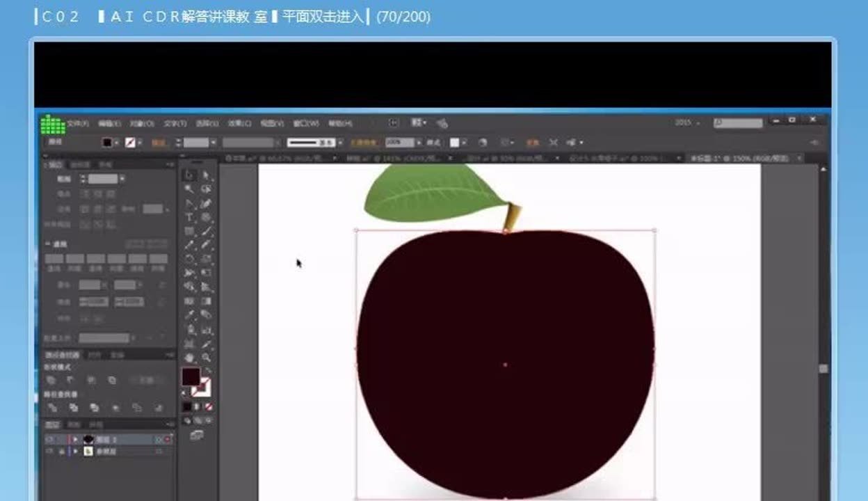Select the Selection (black arrow) tool
Viewport: 868px width, 501px height.
190,175
